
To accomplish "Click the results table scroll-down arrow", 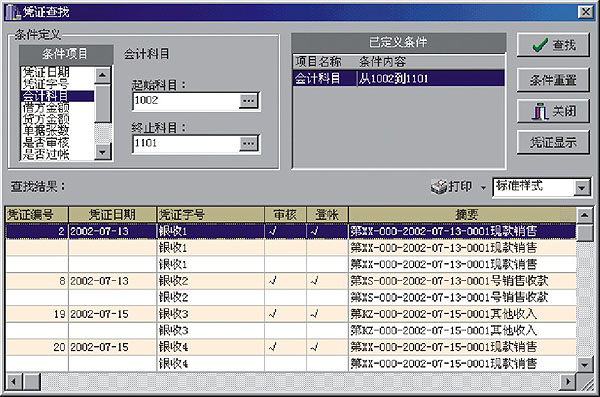I will pyautogui.click(x=584, y=364).
